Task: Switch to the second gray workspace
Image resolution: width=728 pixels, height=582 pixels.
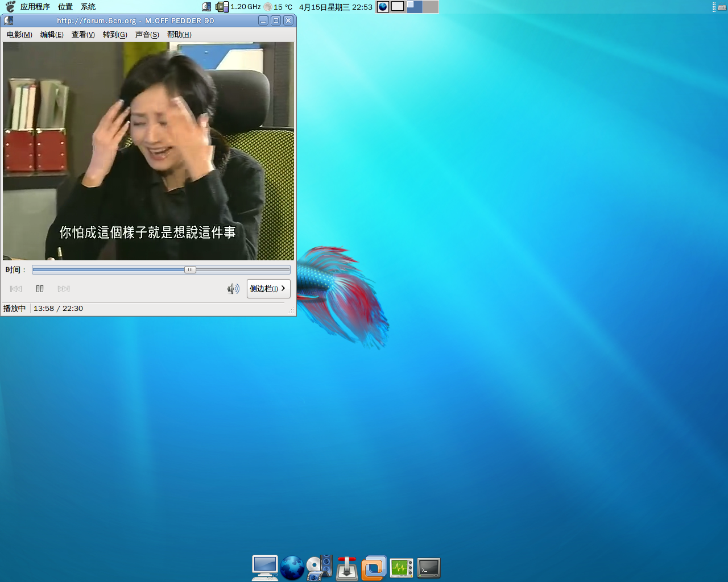Action: point(431,7)
